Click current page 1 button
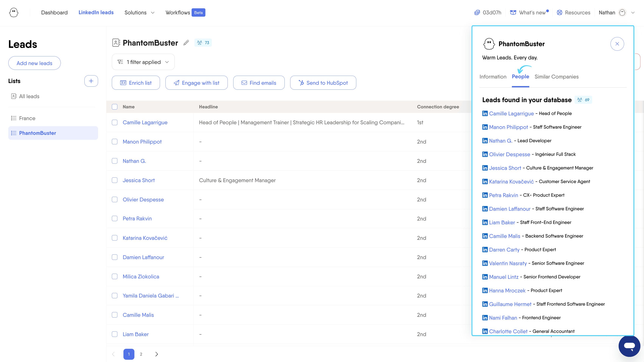Viewport: 644px width, 362px height. pyautogui.click(x=129, y=354)
